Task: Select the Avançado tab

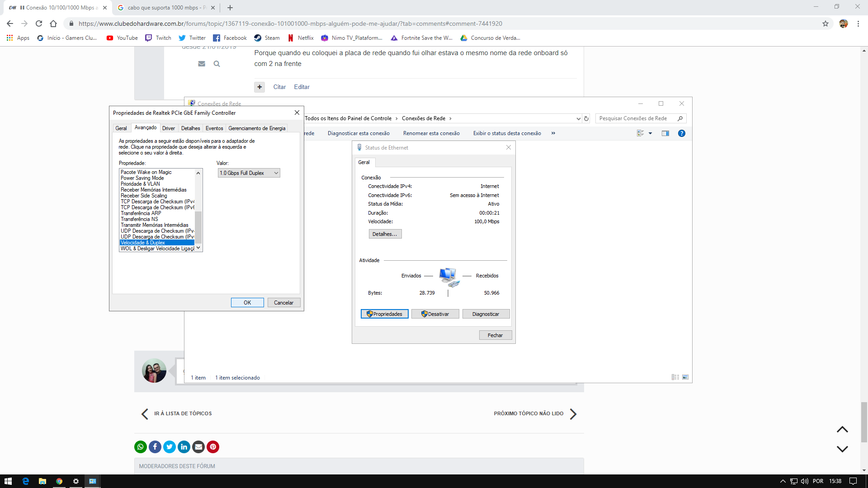Action: (146, 128)
